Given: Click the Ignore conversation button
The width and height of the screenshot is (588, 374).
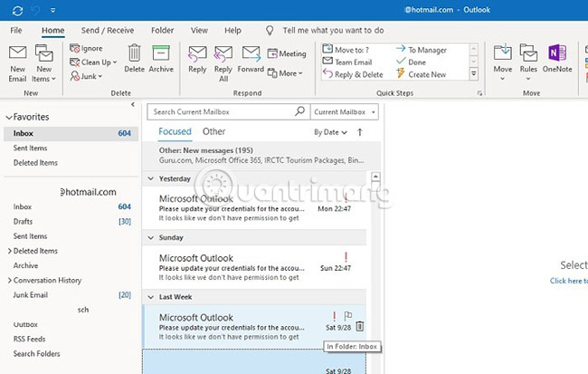Looking at the screenshot, I should 86,48.
